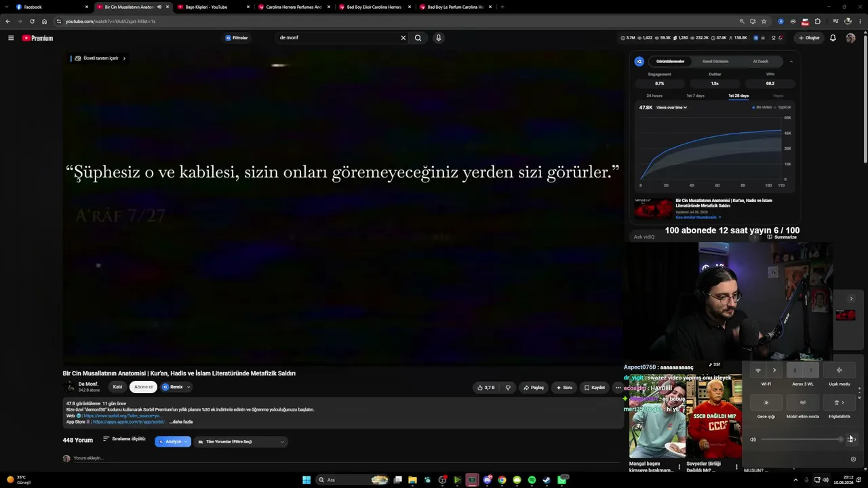
Task: Open the YouTube notifications bell
Action: coord(833,38)
